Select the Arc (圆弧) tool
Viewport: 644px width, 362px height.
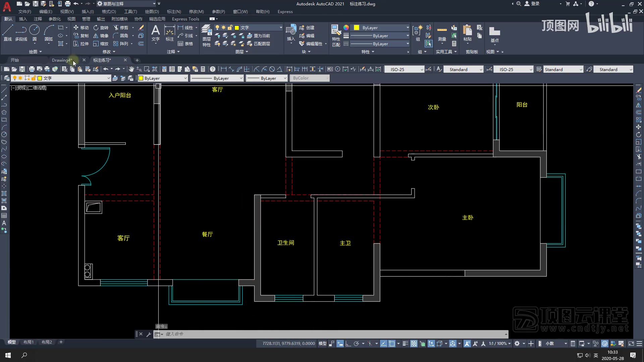click(49, 33)
